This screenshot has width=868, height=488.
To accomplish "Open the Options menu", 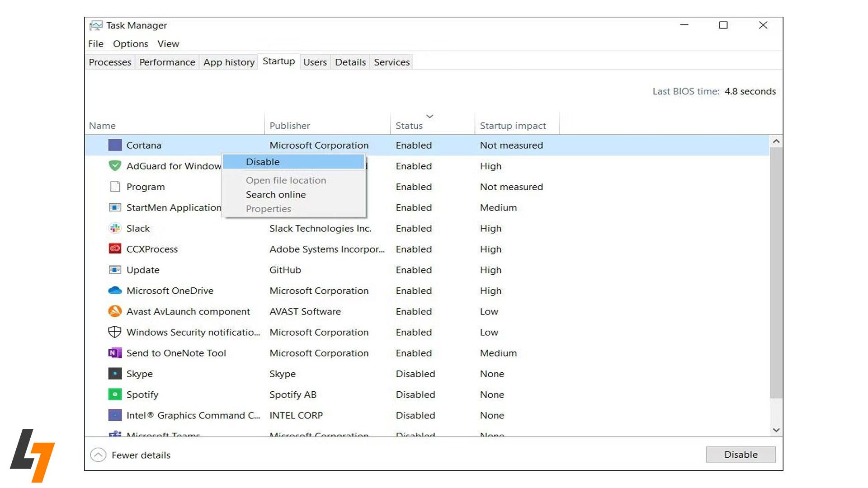I will [130, 44].
